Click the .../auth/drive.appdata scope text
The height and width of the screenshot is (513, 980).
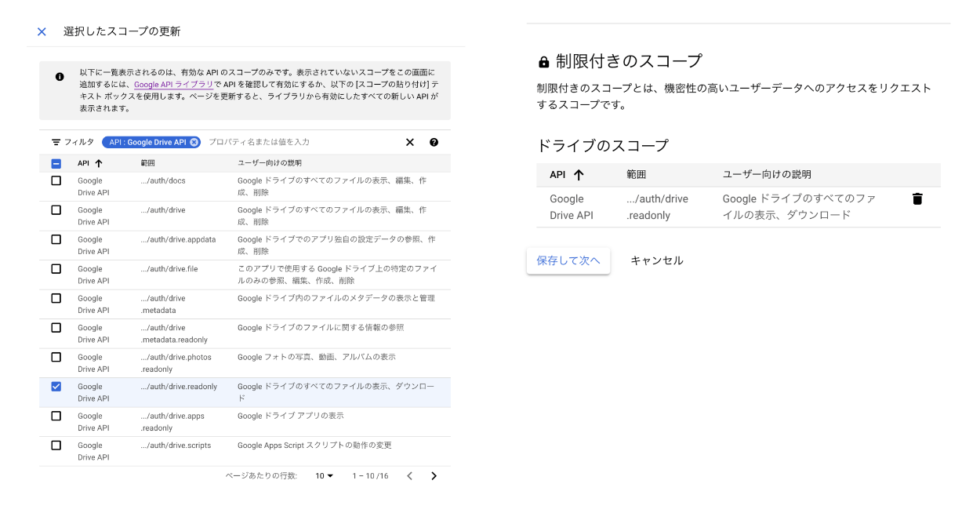click(x=178, y=239)
